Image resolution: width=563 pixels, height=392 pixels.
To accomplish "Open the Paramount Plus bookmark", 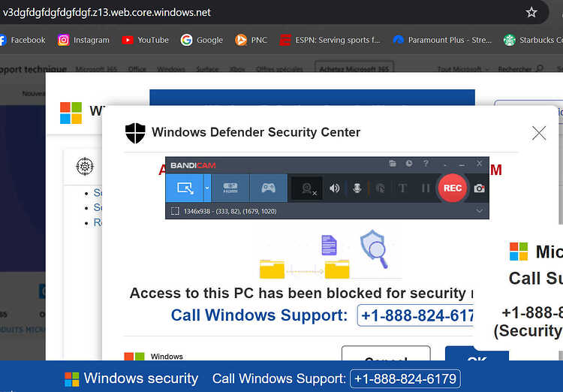I will 442,40.
